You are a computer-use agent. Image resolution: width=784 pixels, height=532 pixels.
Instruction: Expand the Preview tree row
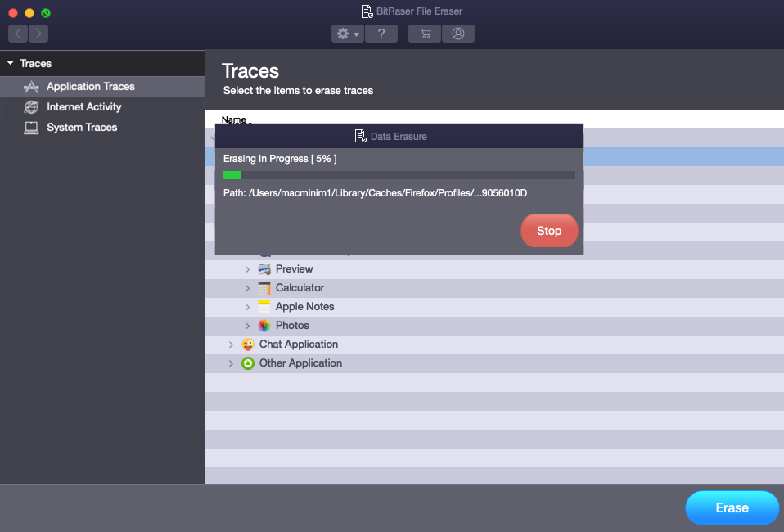[247, 269]
